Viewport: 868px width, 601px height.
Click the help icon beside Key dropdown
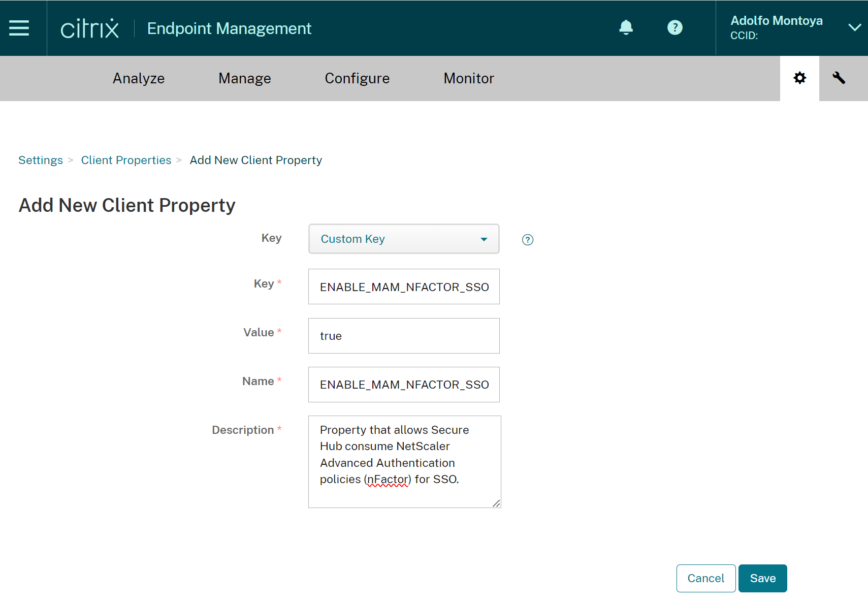click(528, 240)
